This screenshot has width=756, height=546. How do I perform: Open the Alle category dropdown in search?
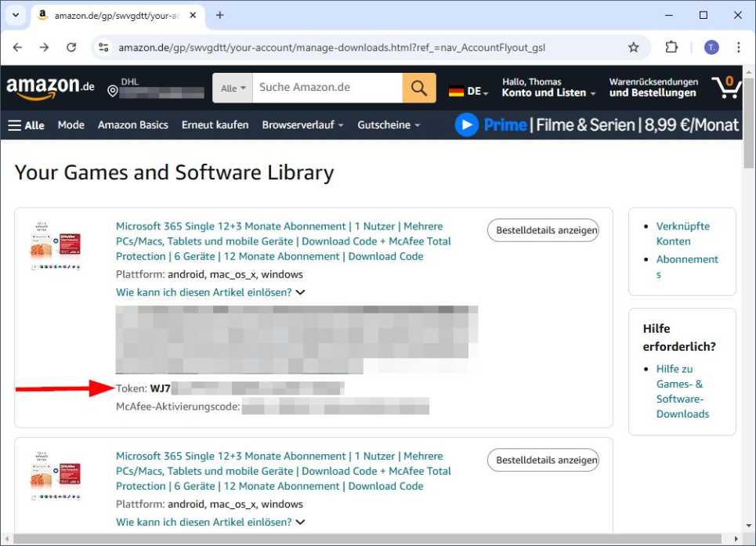click(x=232, y=87)
